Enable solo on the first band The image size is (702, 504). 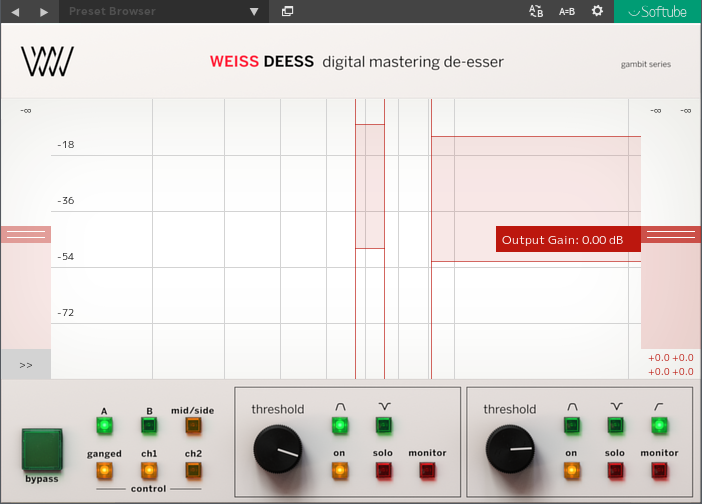pos(384,470)
